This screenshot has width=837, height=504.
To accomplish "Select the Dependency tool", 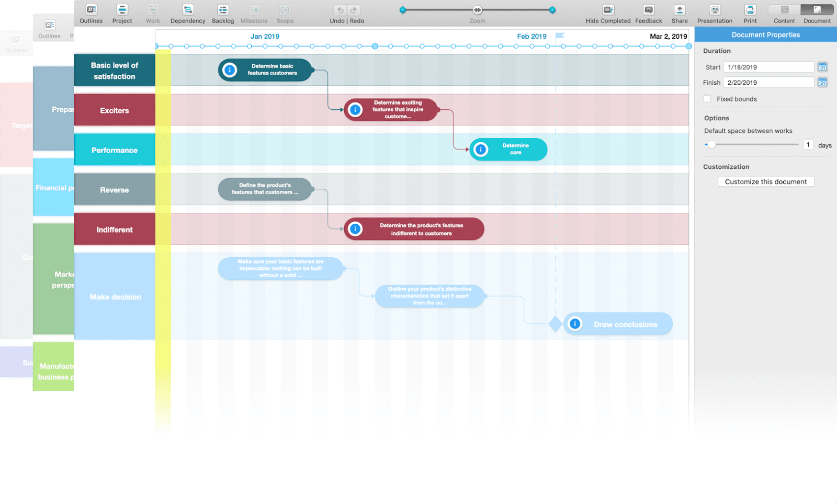I will click(188, 10).
